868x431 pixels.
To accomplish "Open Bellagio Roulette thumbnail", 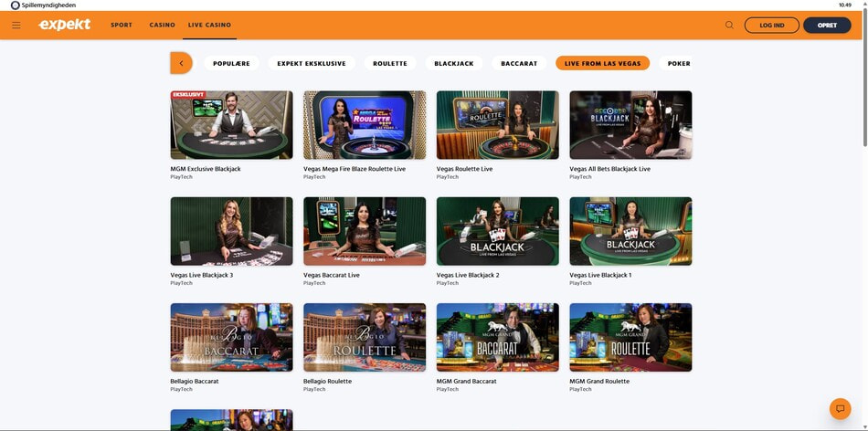I will tap(365, 338).
